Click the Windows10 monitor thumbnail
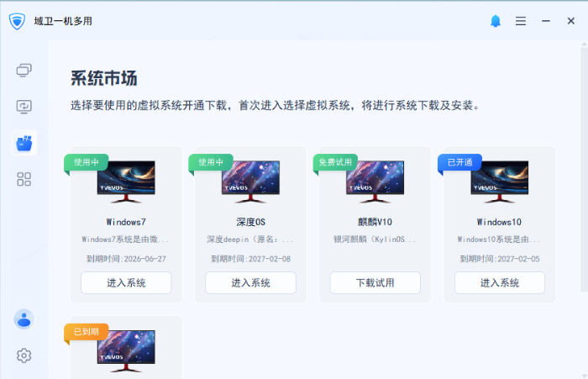 [500, 181]
